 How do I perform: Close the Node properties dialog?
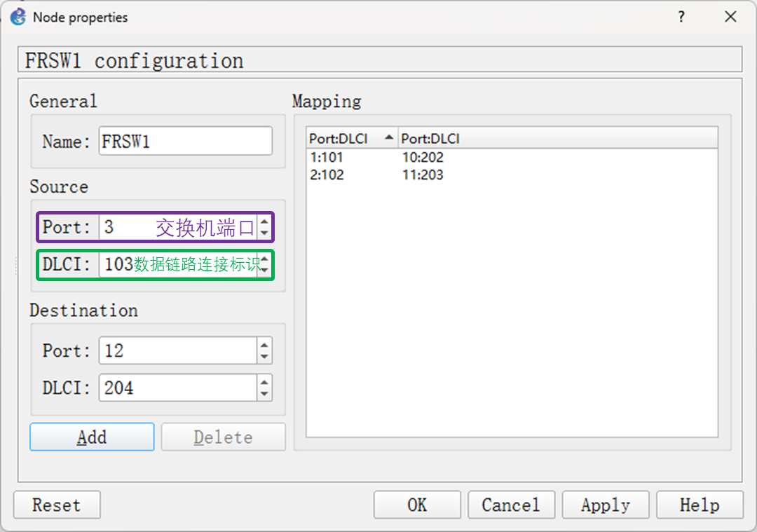click(x=730, y=17)
